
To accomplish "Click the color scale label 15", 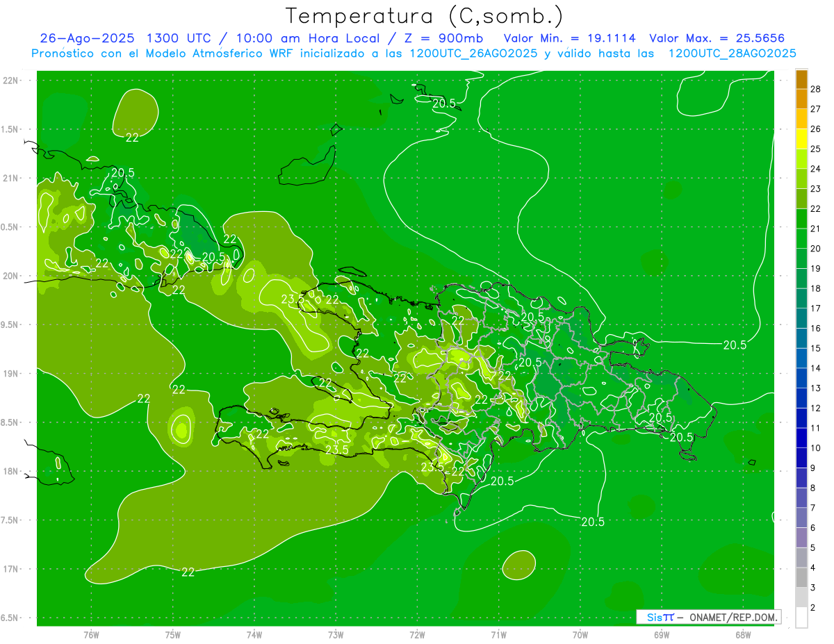I will [816, 348].
